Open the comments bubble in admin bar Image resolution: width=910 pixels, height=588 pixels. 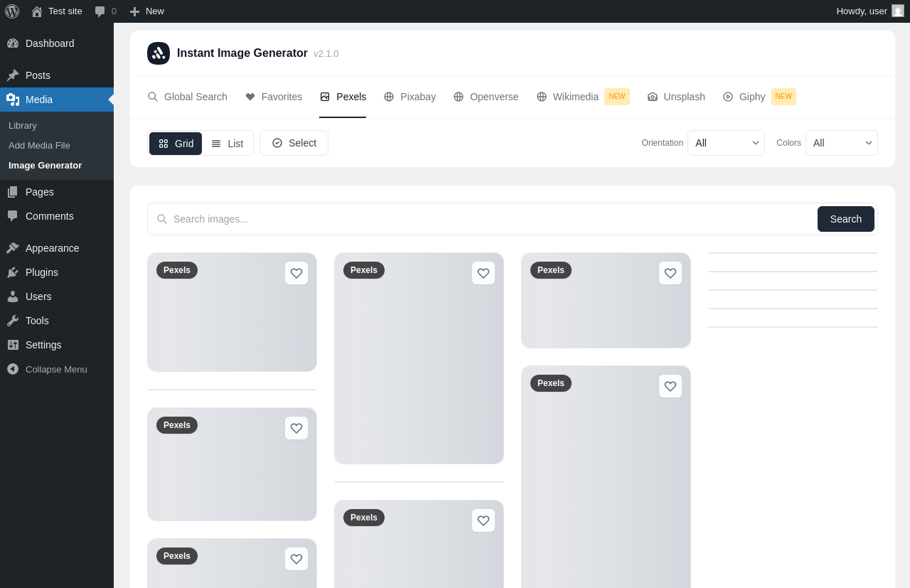click(x=100, y=11)
